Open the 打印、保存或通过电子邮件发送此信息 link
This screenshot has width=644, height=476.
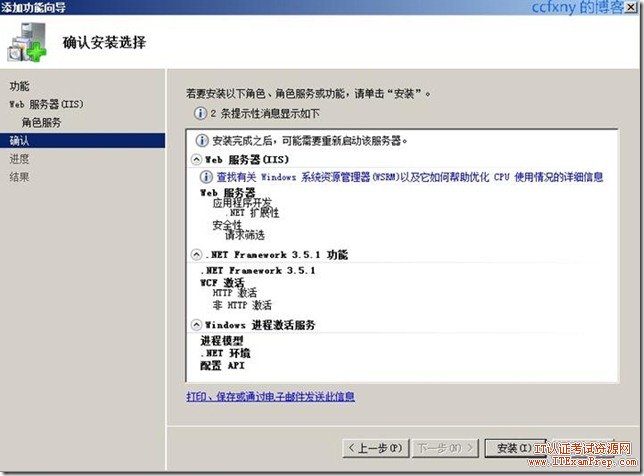coord(271,397)
